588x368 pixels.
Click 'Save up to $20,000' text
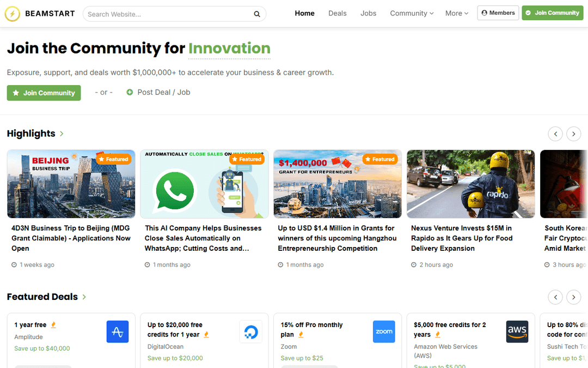[175, 358]
